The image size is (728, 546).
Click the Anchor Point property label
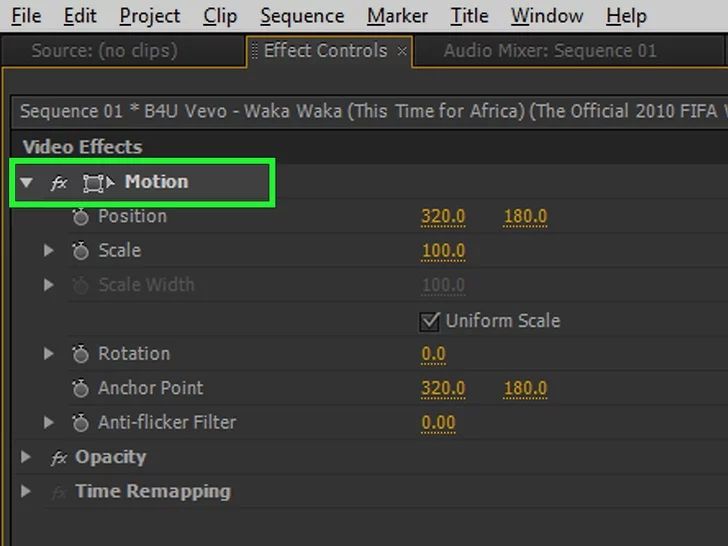coord(150,388)
